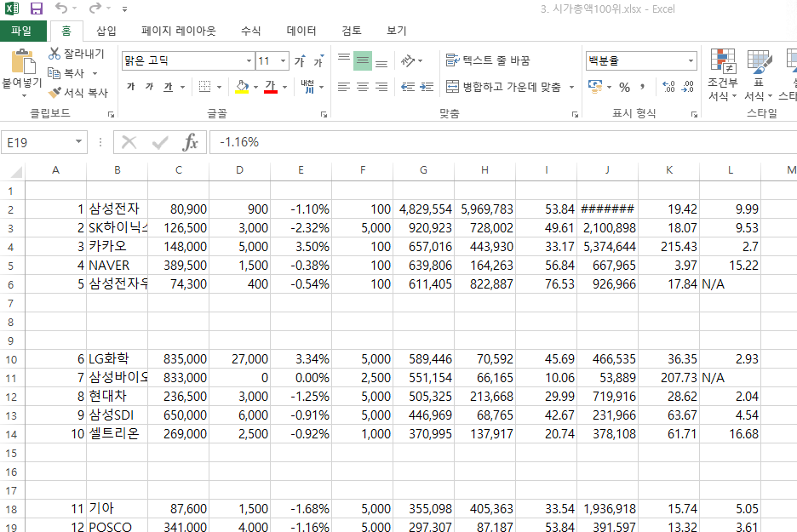Toggle italic formatting
Viewport: 797px width, 532px height.
150,87
